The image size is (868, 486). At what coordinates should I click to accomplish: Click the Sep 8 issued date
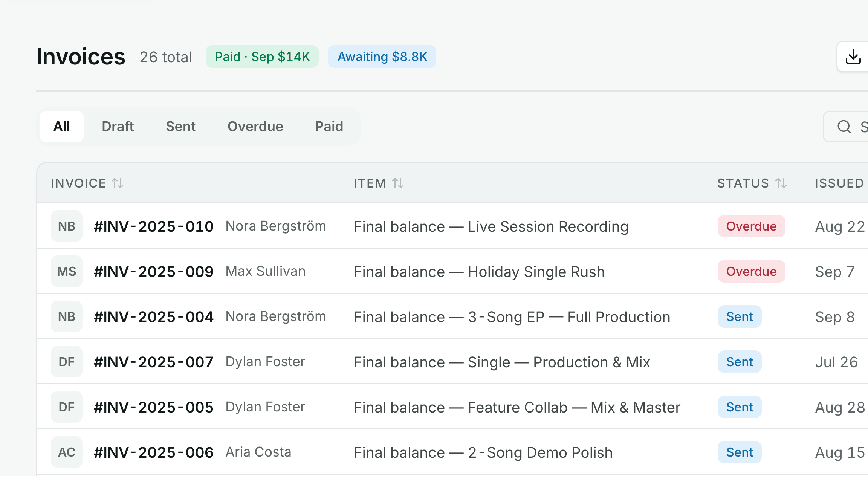coord(835,317)
